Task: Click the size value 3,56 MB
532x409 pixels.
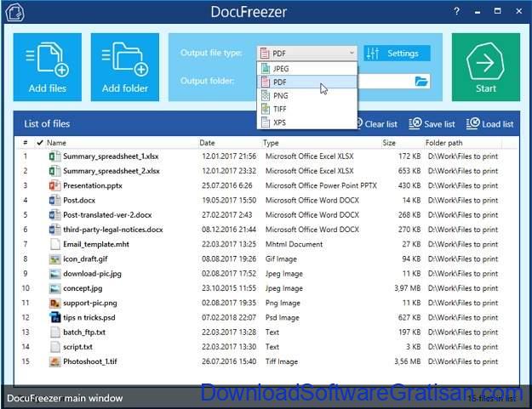Action: tap(407, 361)
